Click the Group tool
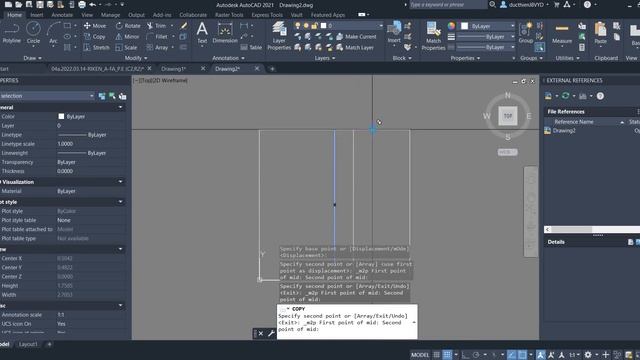The width and height of the screenshot is (640, 360). coord(526,33)
